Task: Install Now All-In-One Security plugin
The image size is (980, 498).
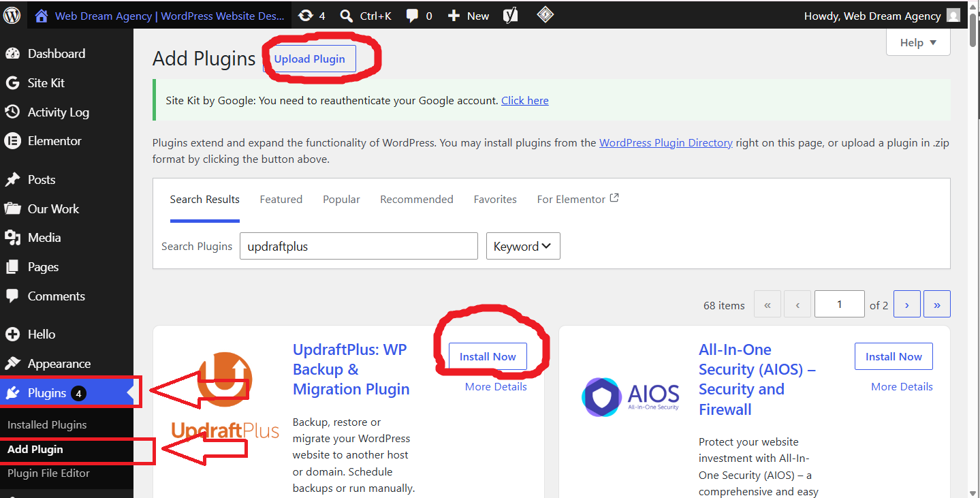Action: (x=894, y=356)
